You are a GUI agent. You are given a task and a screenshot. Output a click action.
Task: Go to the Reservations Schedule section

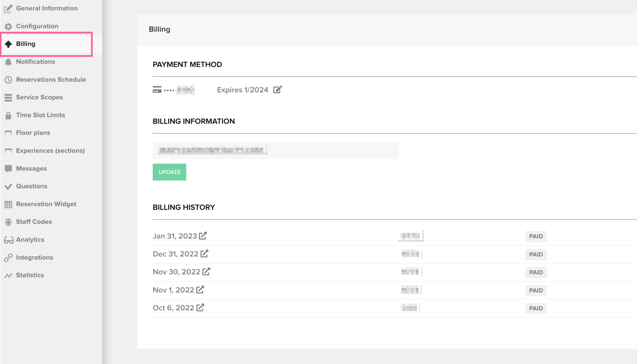[x=51, y=80]
